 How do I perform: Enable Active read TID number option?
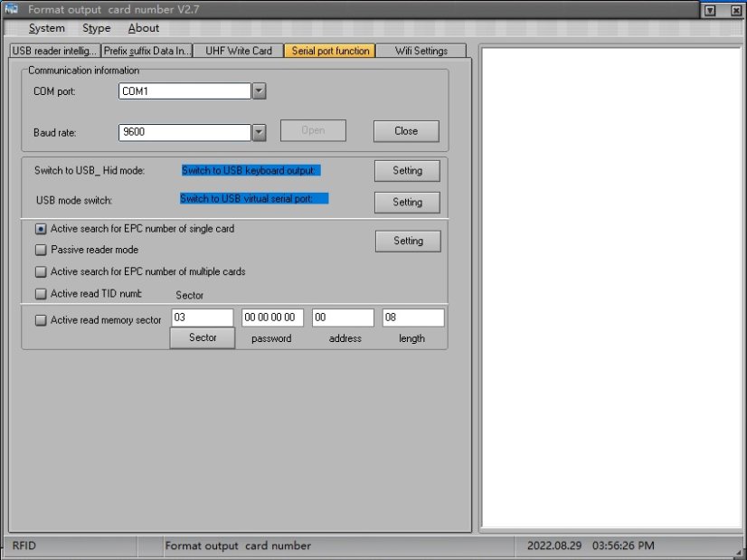click(40, 293)
